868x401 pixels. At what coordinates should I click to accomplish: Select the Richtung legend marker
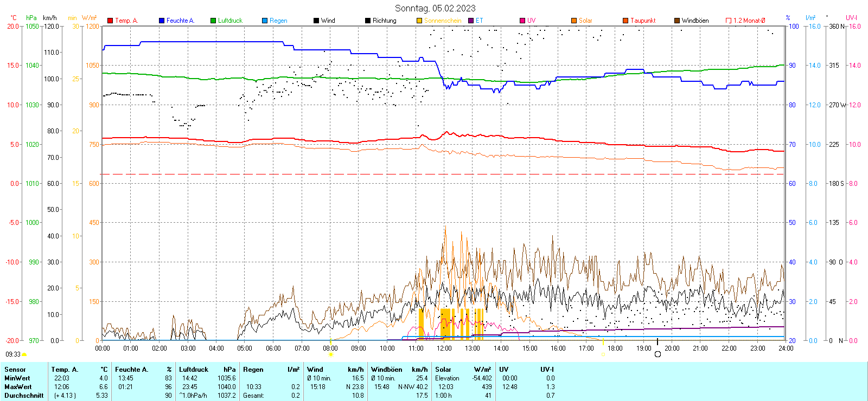coord(368,21)
